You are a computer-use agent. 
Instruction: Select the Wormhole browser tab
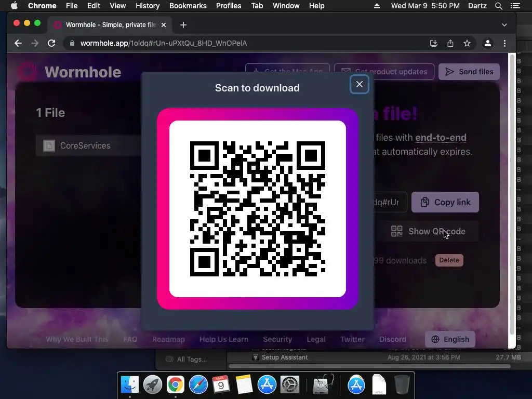(x=110, y=25)
